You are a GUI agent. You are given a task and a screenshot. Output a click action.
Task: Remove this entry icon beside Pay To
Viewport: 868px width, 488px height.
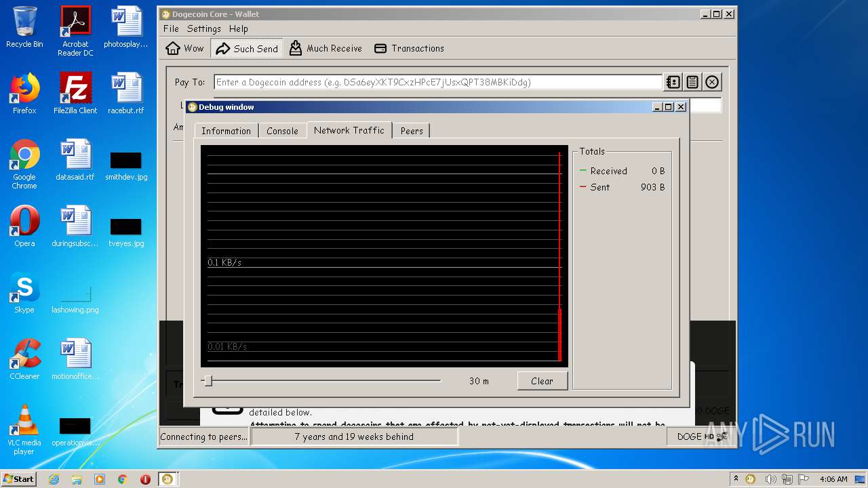[x=712, y=82]
